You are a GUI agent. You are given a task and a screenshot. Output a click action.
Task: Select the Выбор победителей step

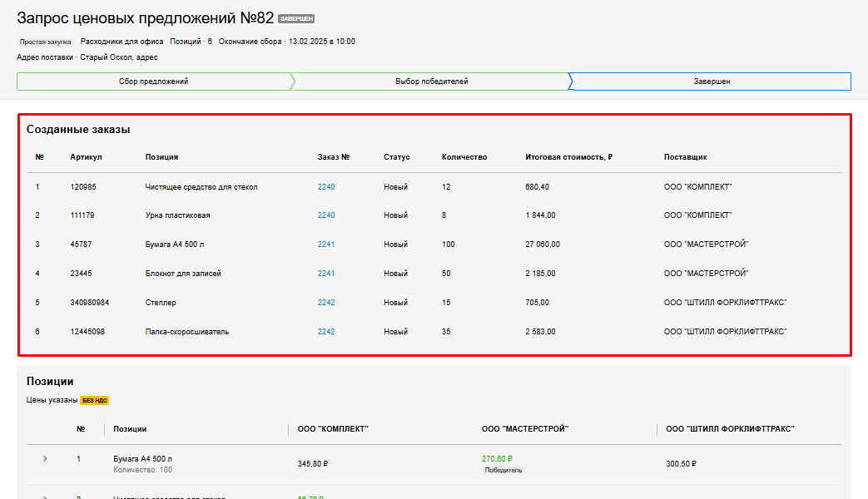431,82
